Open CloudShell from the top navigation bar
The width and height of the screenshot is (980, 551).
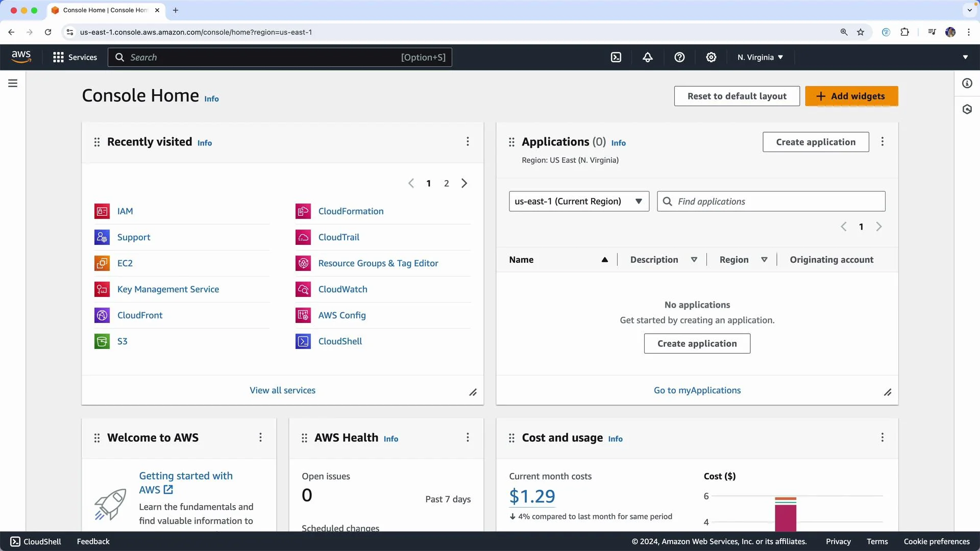pos(616,57)
